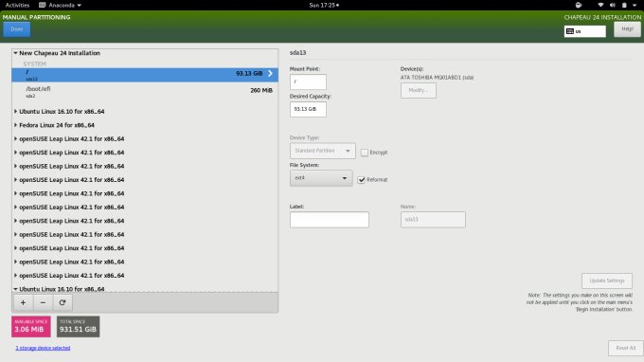Click the Mount Point input field
This screenshot has height=362, width=644.
pos(308,81)
